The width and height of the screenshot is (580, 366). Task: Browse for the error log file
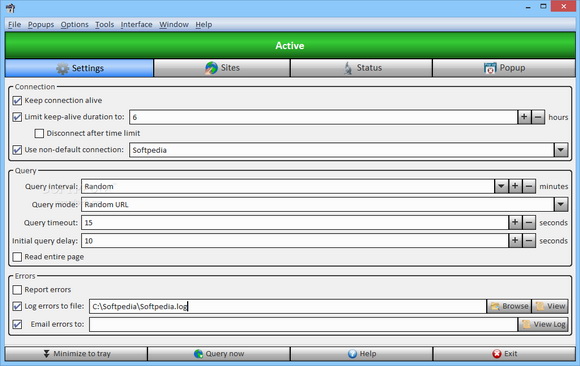509,306
